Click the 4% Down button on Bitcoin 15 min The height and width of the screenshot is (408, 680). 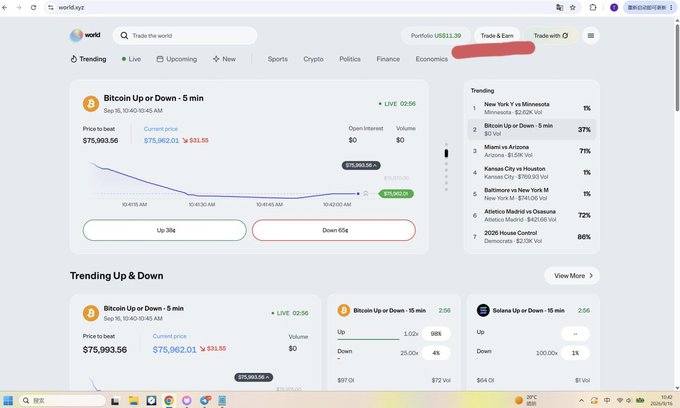point(436,353)
